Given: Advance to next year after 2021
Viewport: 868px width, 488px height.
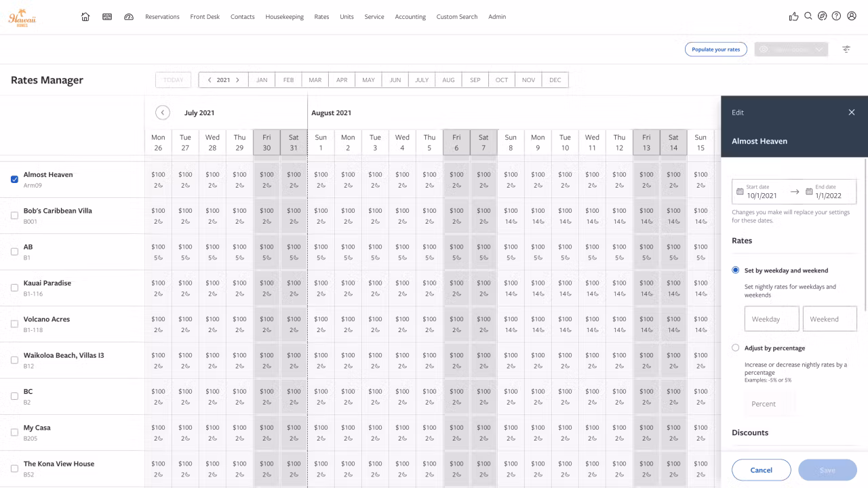Looking at the screenshot, I should (237, 80).
